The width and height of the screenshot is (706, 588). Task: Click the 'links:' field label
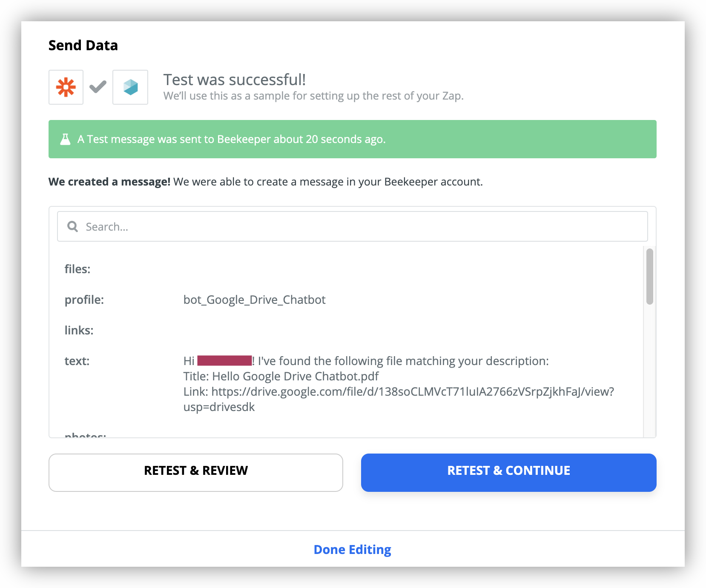[x=79, y=331]
